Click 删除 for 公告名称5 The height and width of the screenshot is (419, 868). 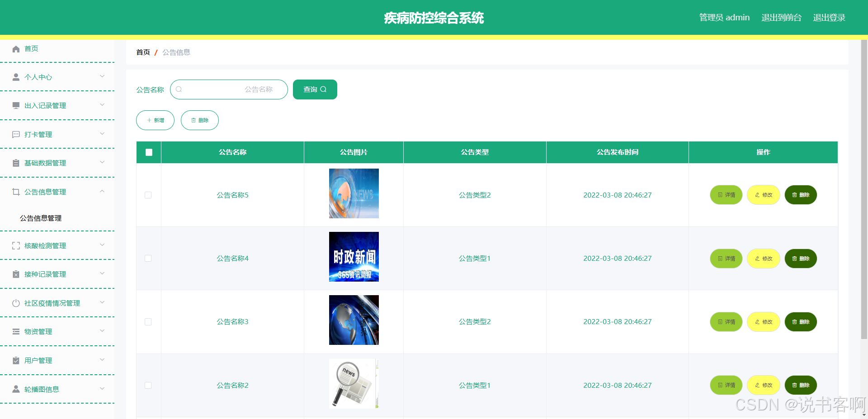click(801, 195)
